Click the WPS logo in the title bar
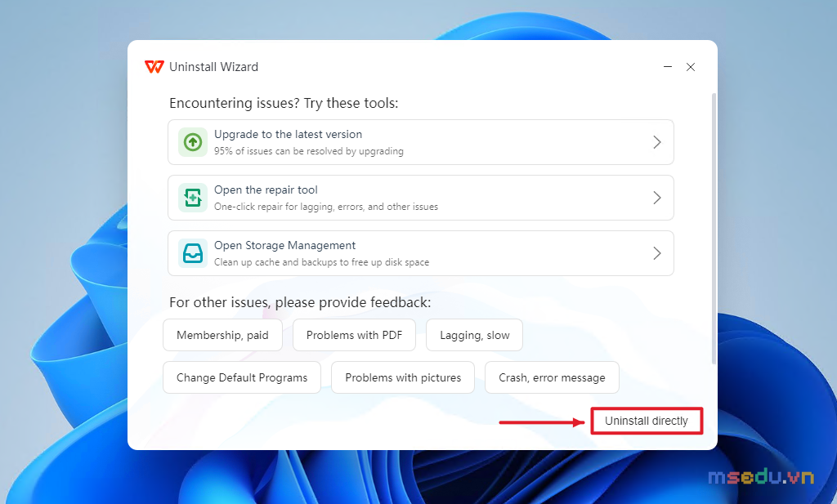 154,67
